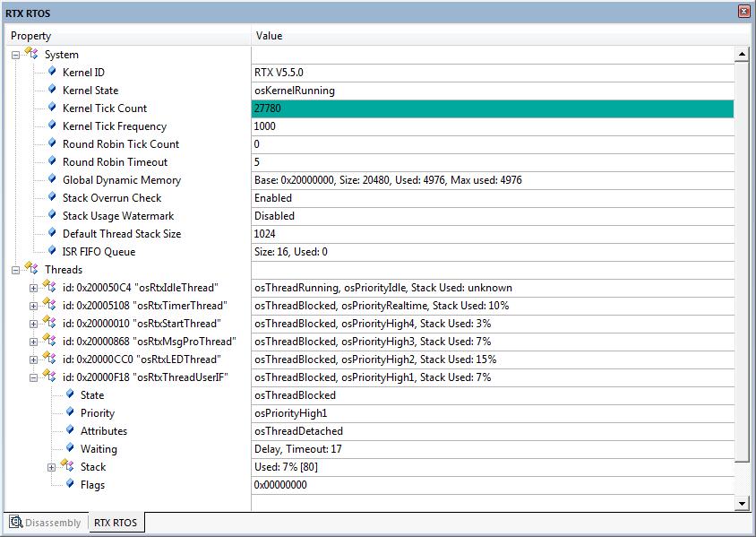756x537 pixels.
Task: Select the RTX RTOS tab
Action: (x=116, y=523)
